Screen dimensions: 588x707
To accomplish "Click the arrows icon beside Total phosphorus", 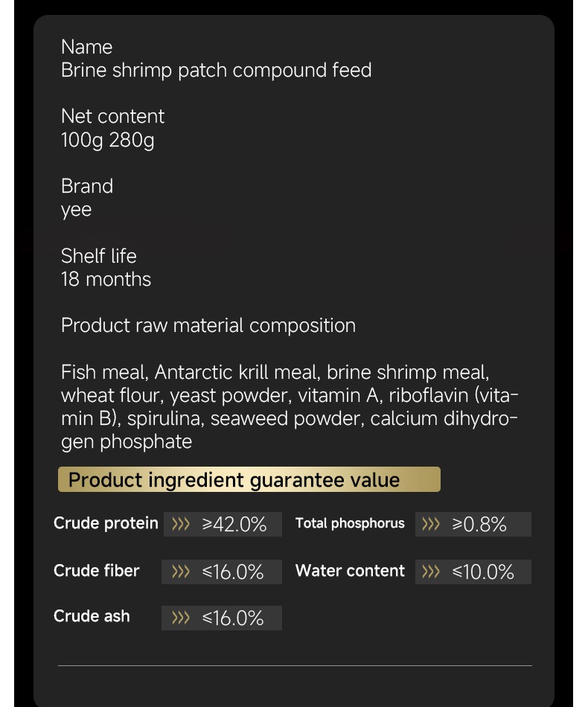I will pos(431,525).
